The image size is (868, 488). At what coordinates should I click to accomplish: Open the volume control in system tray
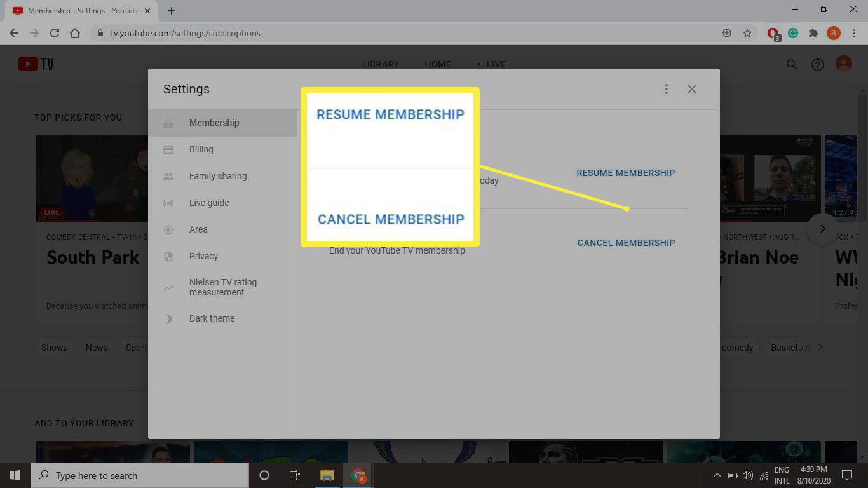point(748,475)
